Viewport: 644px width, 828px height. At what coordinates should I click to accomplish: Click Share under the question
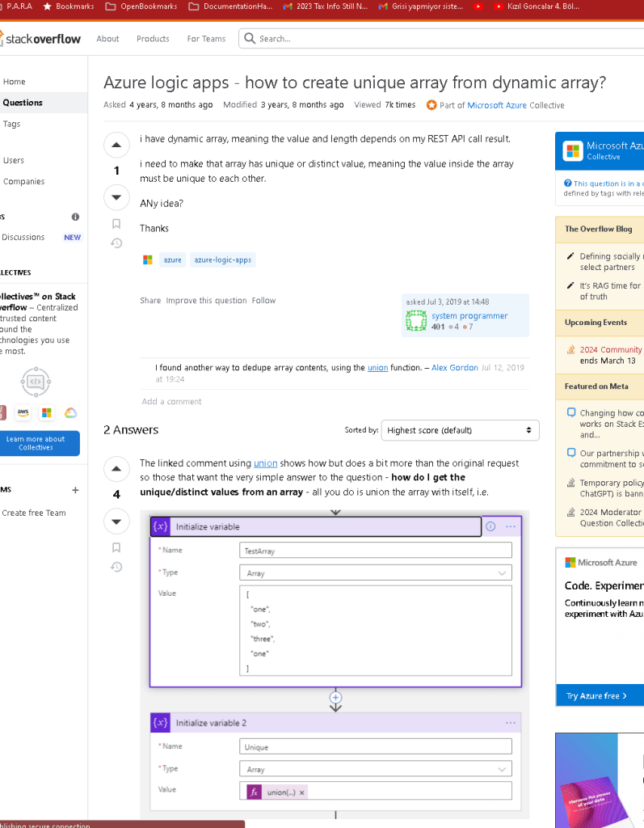150,300
